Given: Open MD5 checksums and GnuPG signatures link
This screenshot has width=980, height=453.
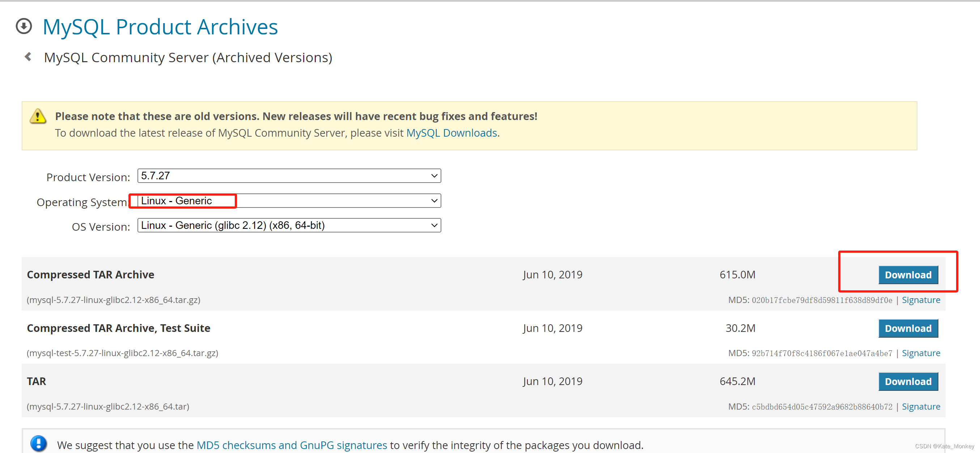Looking at the screenshot, I should pos(292,445).
